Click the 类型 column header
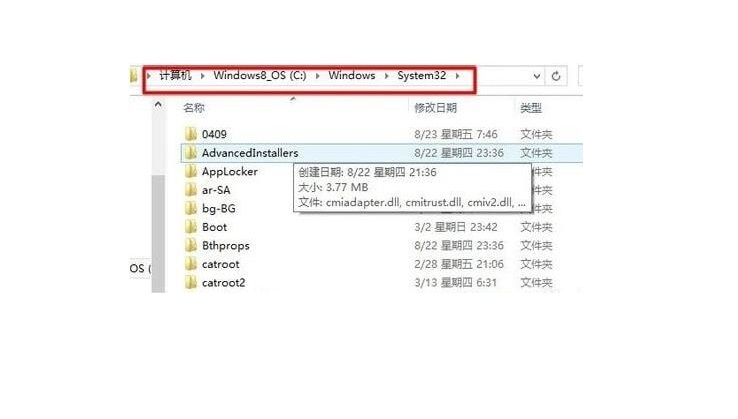738x419 pixels. pos(531,108)
